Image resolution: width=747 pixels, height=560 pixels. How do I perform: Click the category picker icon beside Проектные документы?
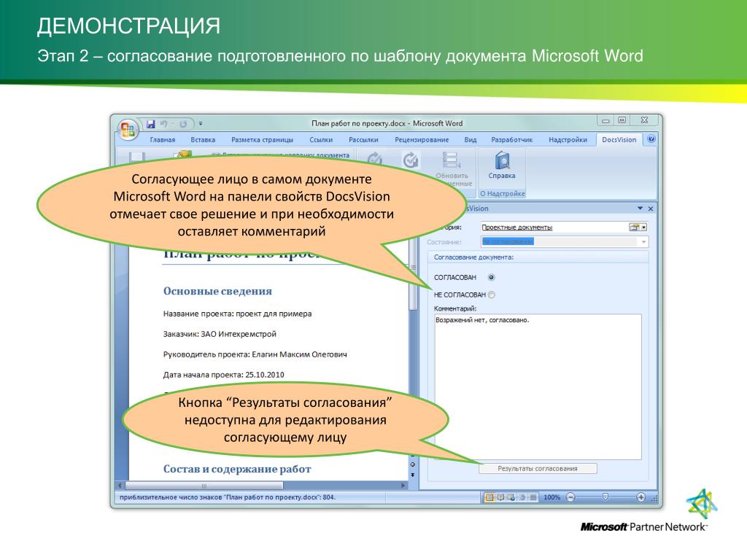(634, 227)
